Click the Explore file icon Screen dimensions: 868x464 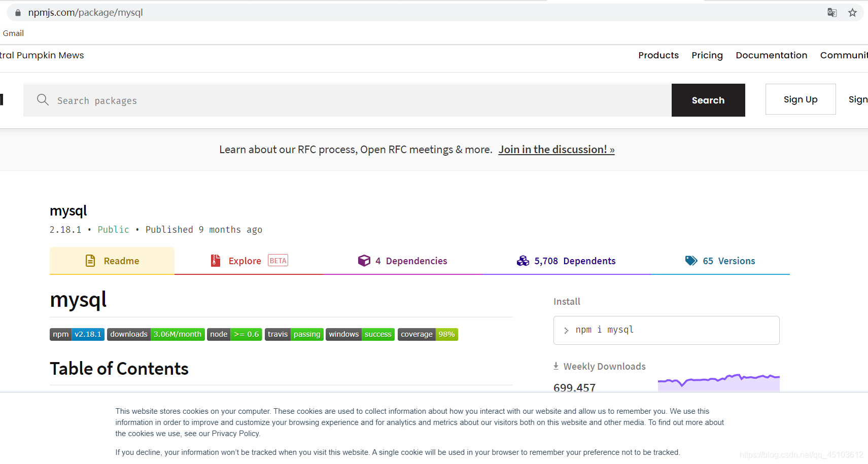(x=216, y=261)
